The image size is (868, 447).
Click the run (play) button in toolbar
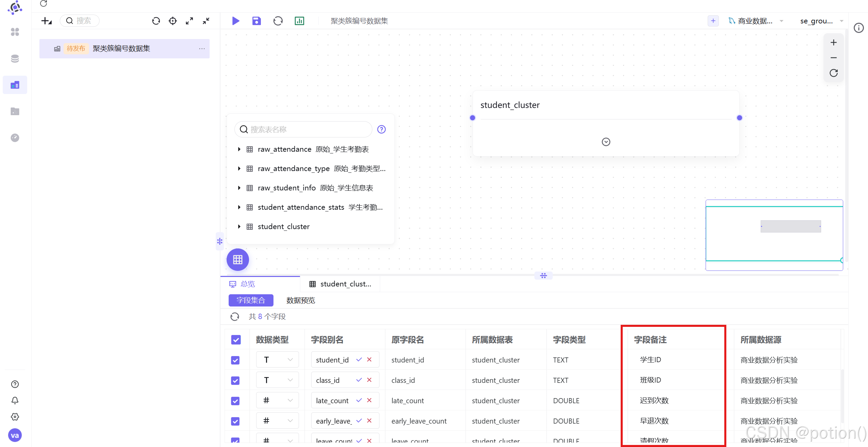[x=235, y=21]
